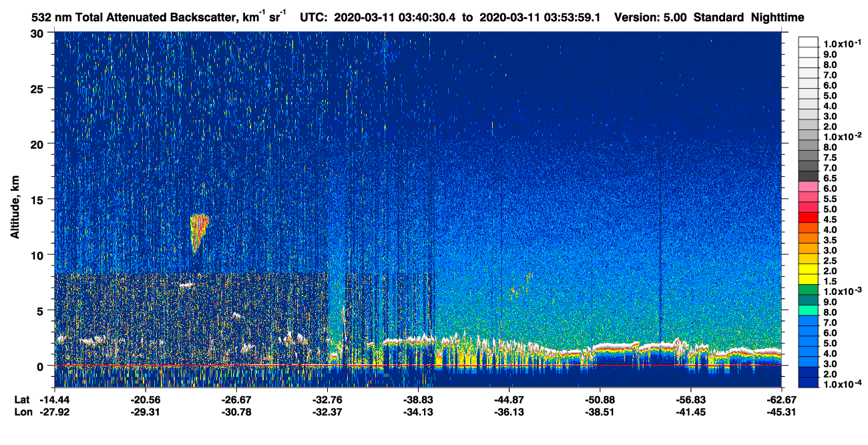Click longitude value '-38.51'

(x=600, y=412)
